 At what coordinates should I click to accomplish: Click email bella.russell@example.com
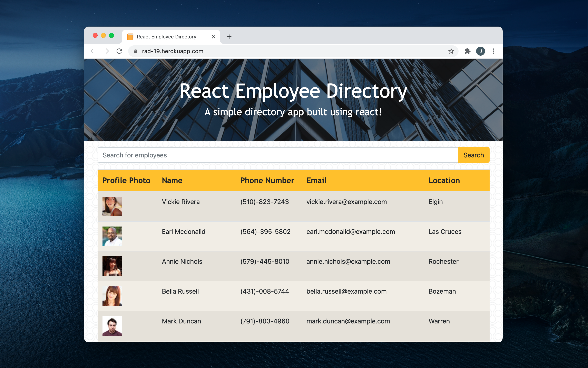(x=346, y=291)
